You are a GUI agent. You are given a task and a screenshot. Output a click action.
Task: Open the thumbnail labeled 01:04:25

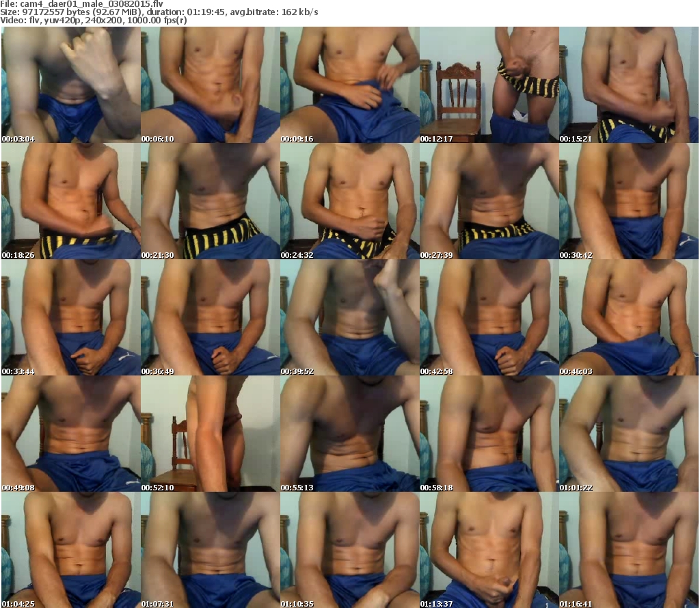tap(71, 550)
